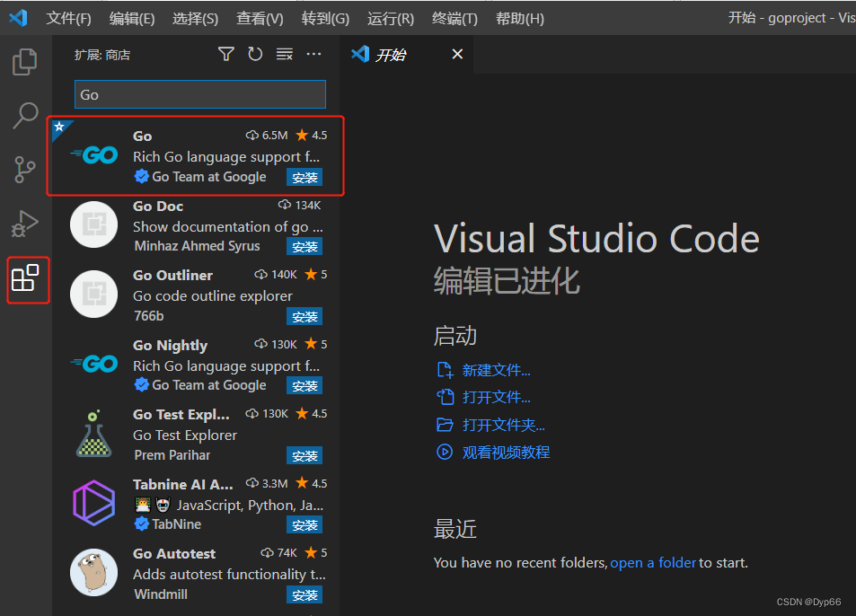Open the Explorer view in activity bar
The image size is (856, 616).
[25, 62]
